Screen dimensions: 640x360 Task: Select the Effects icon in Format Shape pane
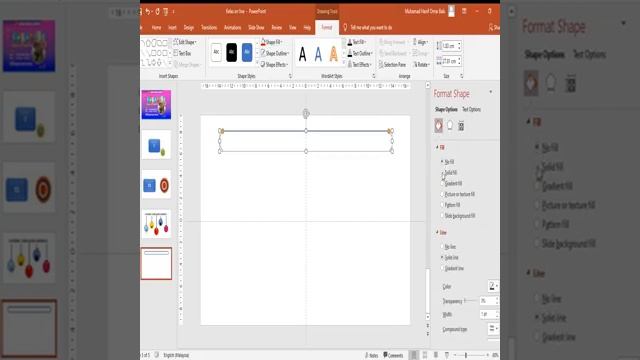[450, 126]
